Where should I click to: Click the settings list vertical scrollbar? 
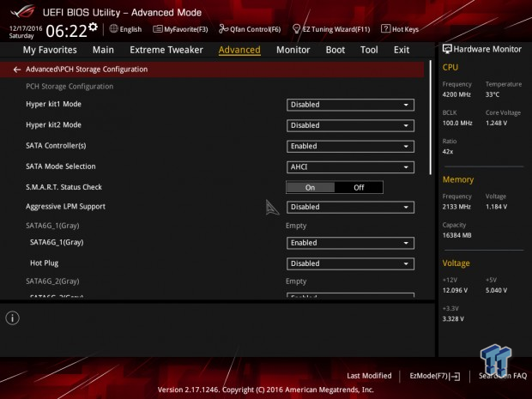point(431,118)
